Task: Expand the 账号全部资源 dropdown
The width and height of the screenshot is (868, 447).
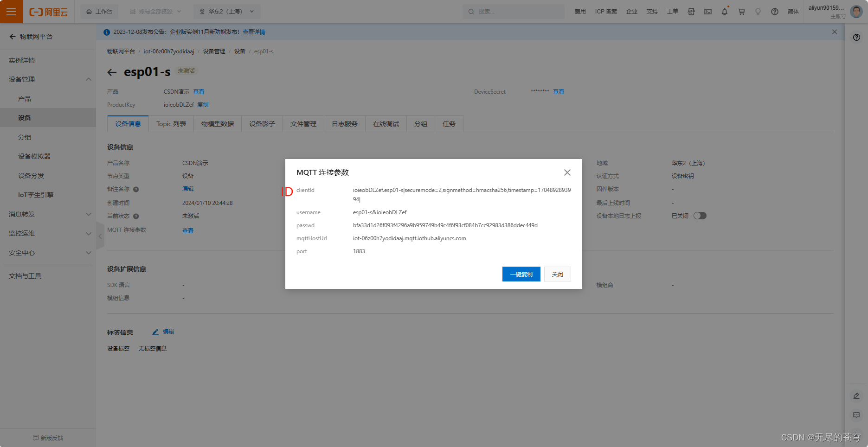Action: (x=155, y=12)
